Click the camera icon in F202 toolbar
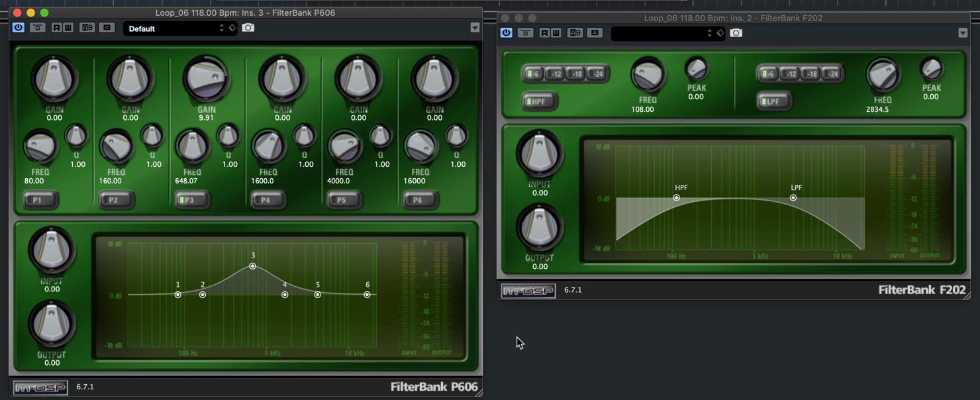This screenshot has height=400, width=980. [x=736, y=32]
